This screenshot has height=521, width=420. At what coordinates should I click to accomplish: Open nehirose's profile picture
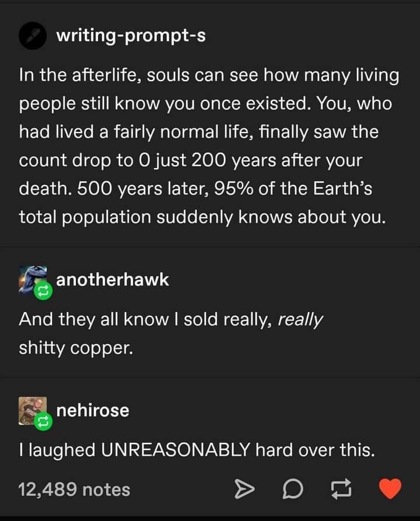pos(32,410)
